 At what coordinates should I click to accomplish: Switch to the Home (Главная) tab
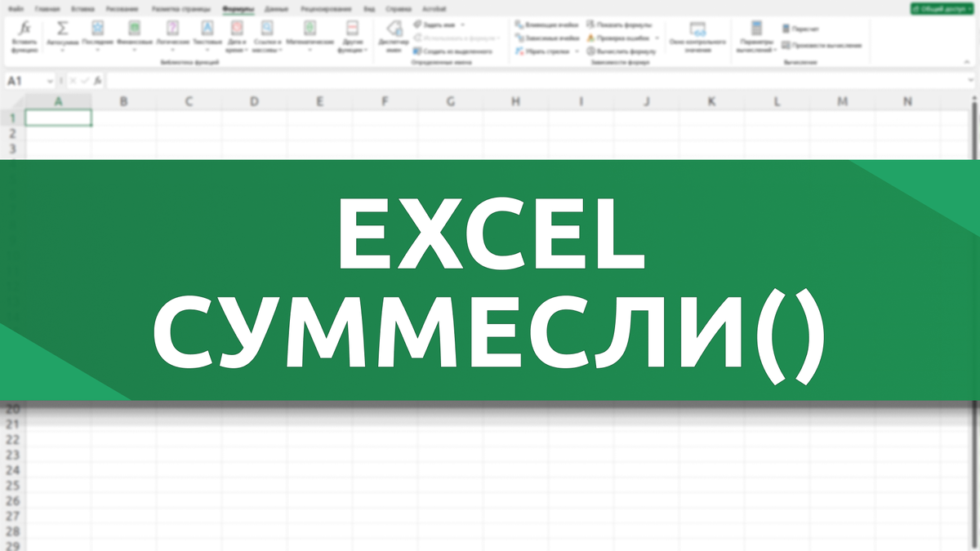(47, 7)
